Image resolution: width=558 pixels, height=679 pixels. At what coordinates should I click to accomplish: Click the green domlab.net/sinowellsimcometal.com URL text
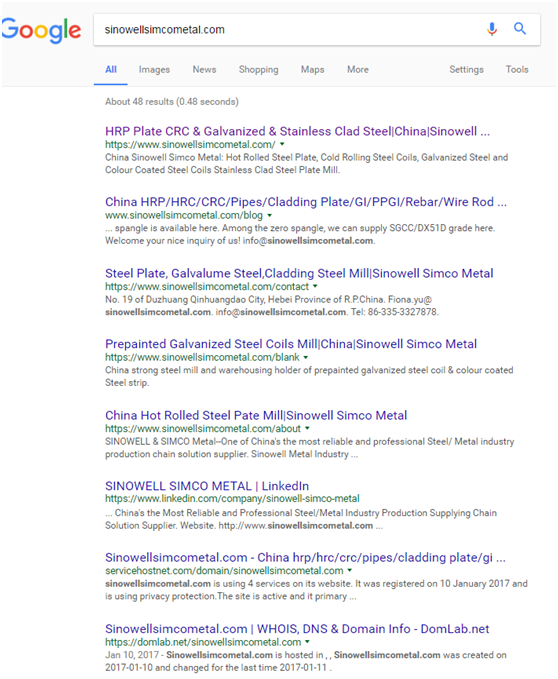203,642
